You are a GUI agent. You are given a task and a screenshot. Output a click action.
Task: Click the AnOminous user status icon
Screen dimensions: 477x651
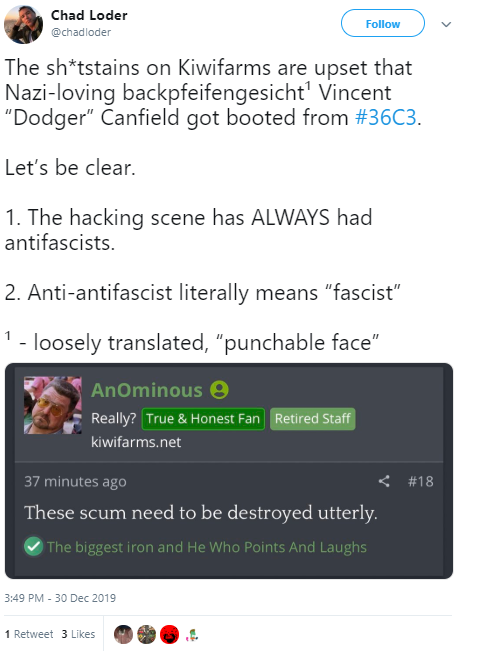click(x=219, y=390)
